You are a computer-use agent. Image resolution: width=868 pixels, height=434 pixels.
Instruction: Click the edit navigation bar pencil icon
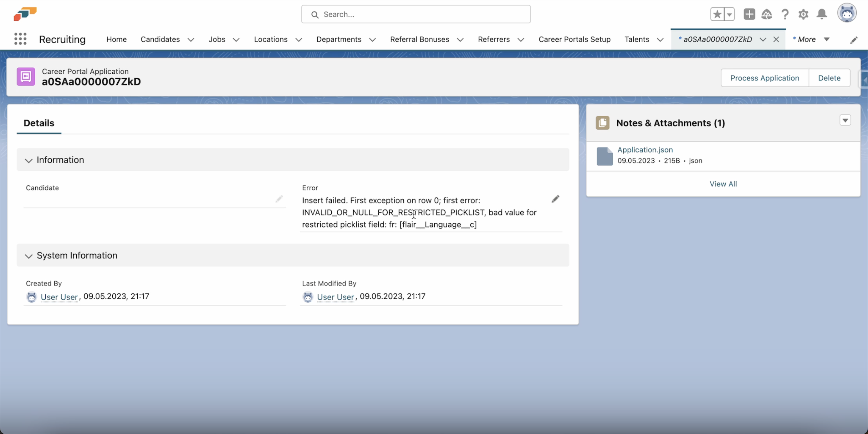[854, 40]
